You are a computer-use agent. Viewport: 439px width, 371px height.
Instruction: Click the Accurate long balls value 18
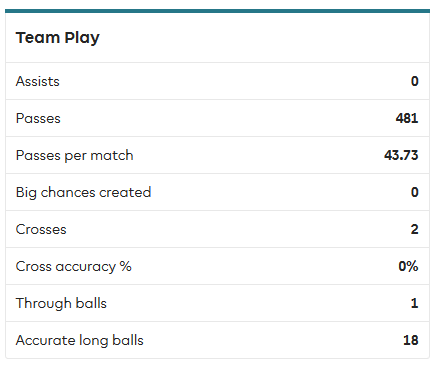411,340
